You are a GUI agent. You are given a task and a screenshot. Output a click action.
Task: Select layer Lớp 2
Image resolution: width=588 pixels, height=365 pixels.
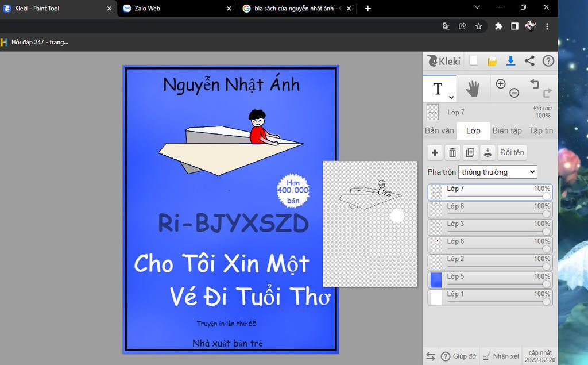point(490,263)
